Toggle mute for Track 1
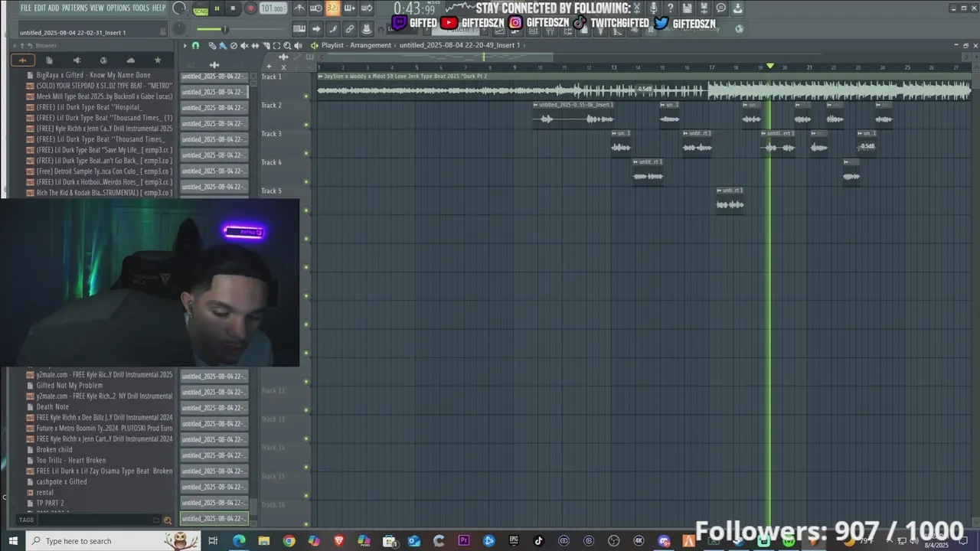Image resolution: width=980 pixels, height=551 pixels. click(306, 96)
